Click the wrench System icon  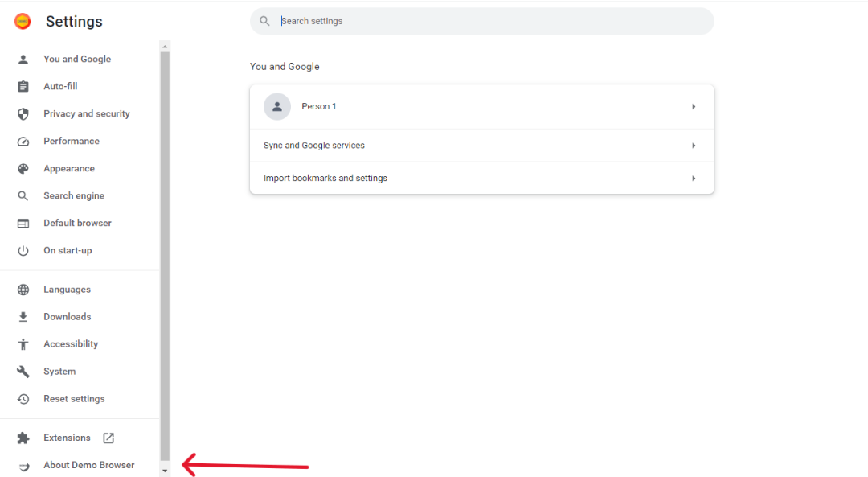[x=23, y=371]
